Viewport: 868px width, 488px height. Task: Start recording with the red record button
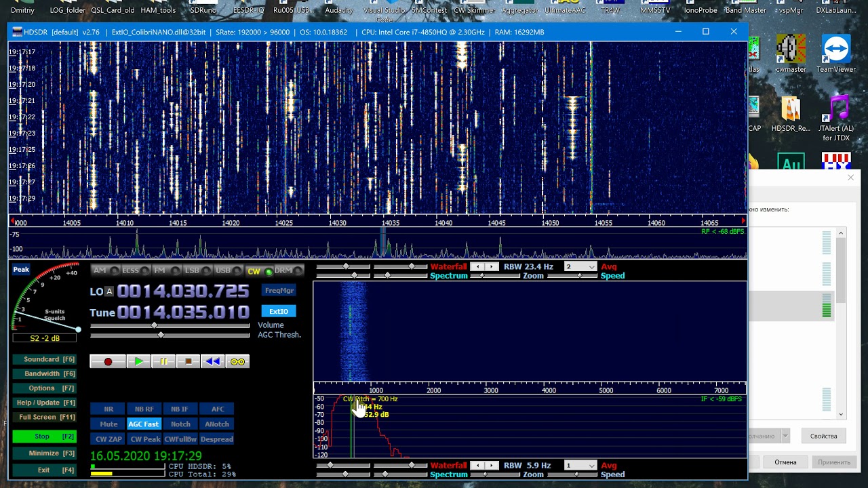coord(108,362)
